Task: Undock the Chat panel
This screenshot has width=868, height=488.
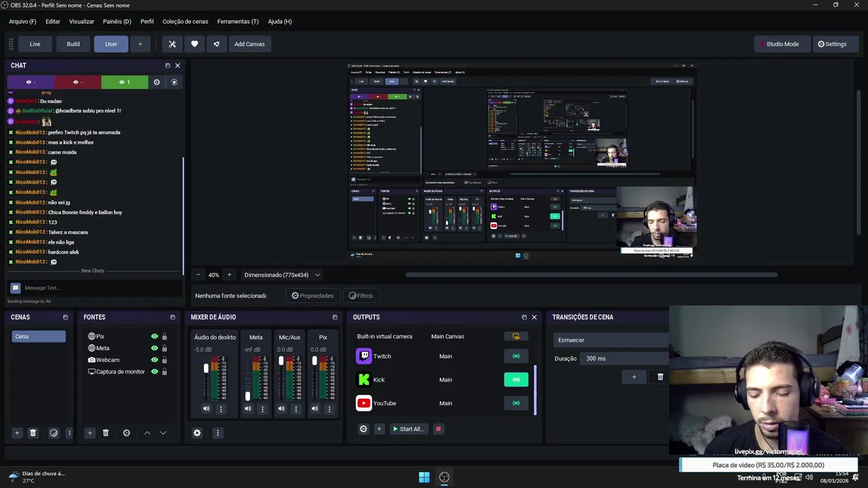Action: pyautogui.click(x=167, y=66)
